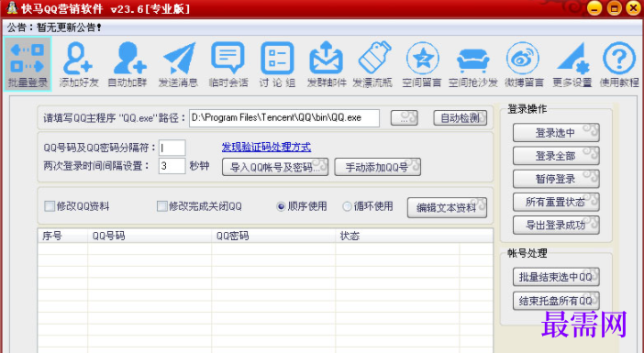This screenshot has height=353, width=644.
Task: Focus the QQ号码及密码分隔符 separator field
Action: point(172,148)
